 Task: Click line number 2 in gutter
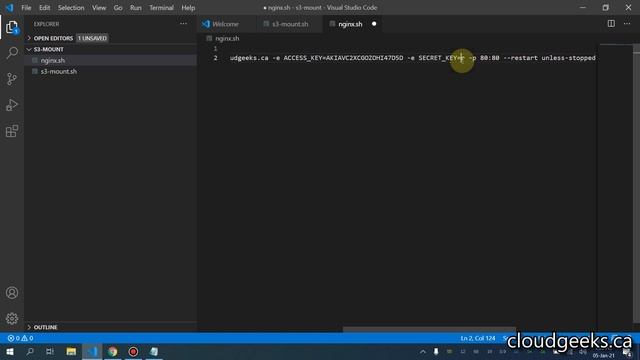(216, 58)
